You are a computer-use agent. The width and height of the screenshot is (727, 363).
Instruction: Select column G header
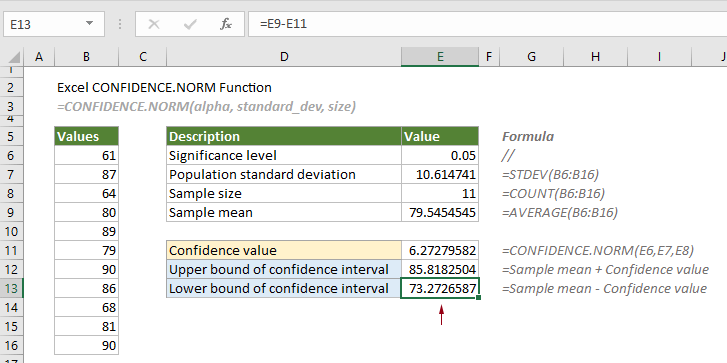pyautogui.click(x=531, y=57)
